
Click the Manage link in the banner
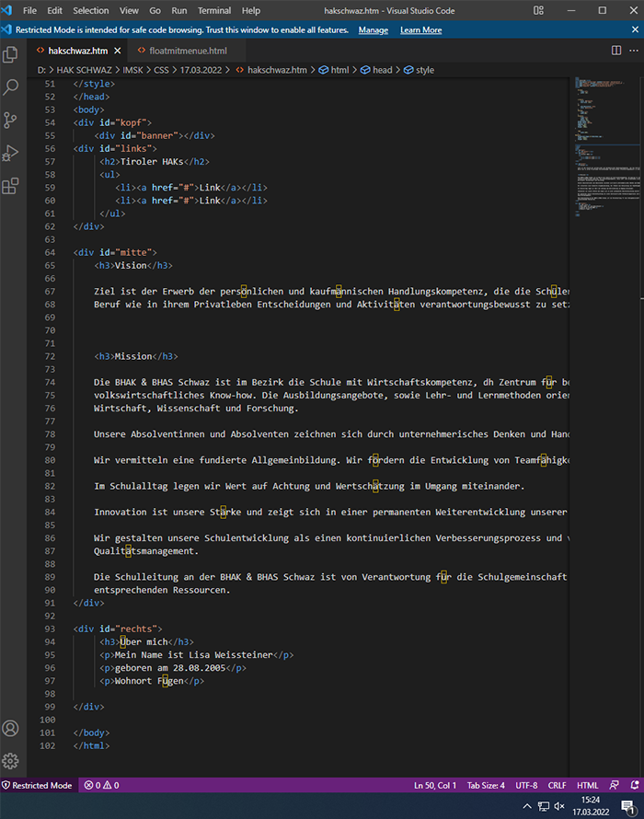coord(373,29)
